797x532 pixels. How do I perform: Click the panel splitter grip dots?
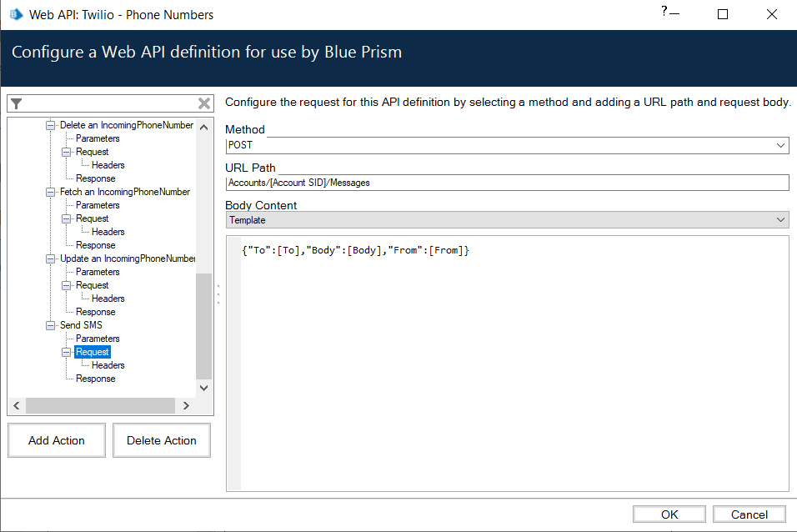click(218, 294)
